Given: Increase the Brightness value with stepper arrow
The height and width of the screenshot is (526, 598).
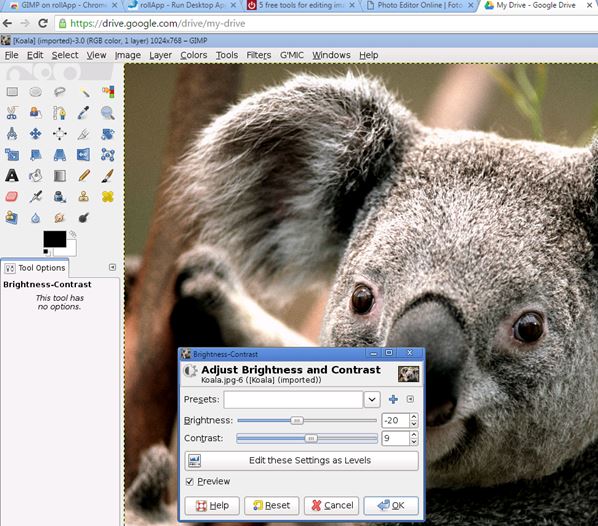Looking at the screenshot, I should 414,417.
